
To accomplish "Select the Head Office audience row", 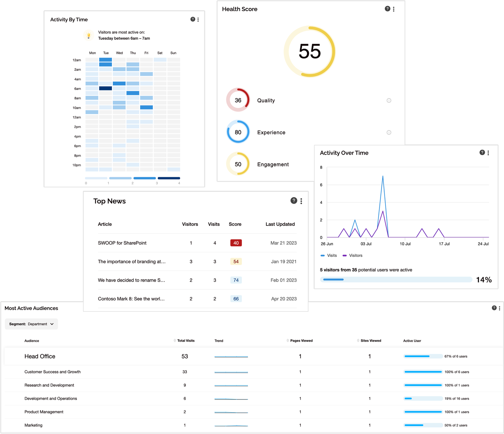I will pos(40,356).
